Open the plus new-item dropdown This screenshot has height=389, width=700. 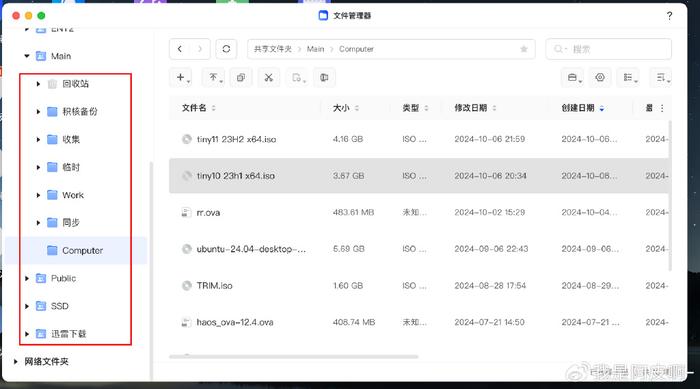[x=181, y=78]
